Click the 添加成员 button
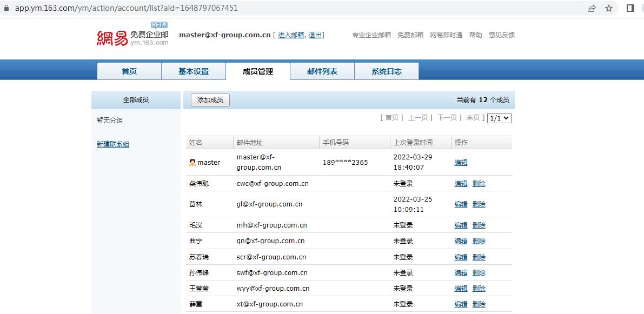 [x=209, y=99]
